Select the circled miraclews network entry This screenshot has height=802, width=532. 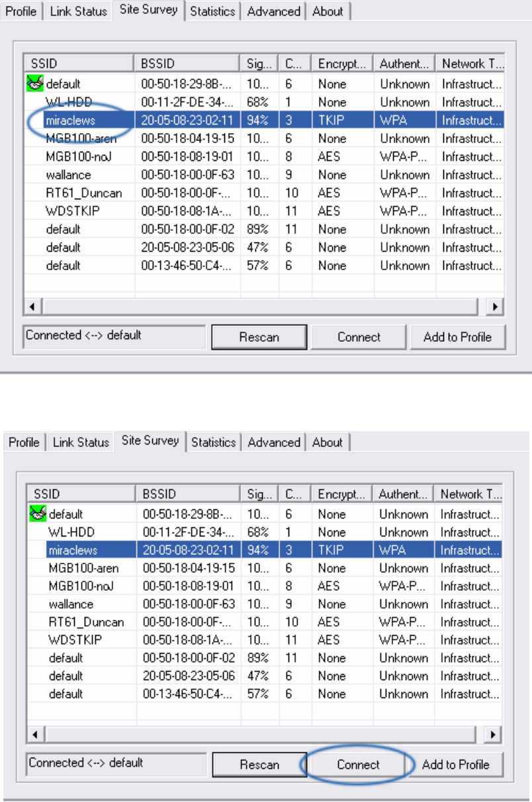pyautogui.click(x=71, y=121)
